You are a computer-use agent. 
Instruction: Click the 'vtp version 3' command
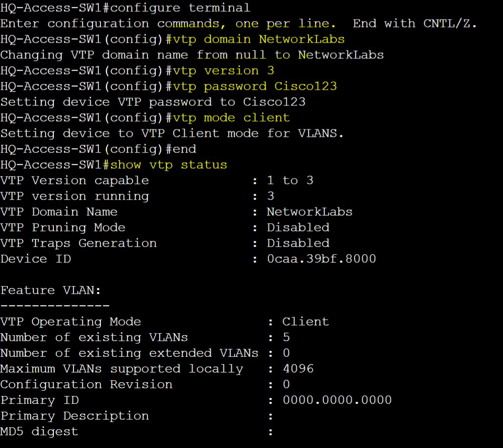223,71
